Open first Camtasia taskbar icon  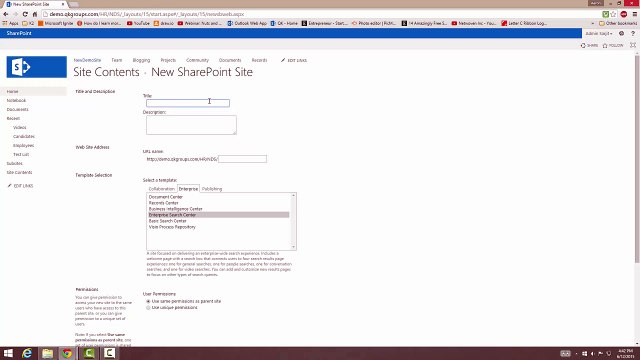[89, 353]
